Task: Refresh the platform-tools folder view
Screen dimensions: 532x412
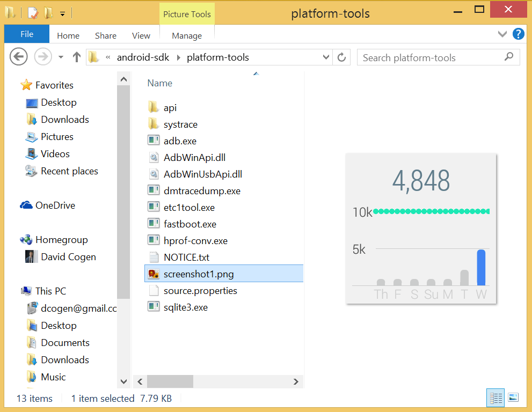Action: coord(341,57)
